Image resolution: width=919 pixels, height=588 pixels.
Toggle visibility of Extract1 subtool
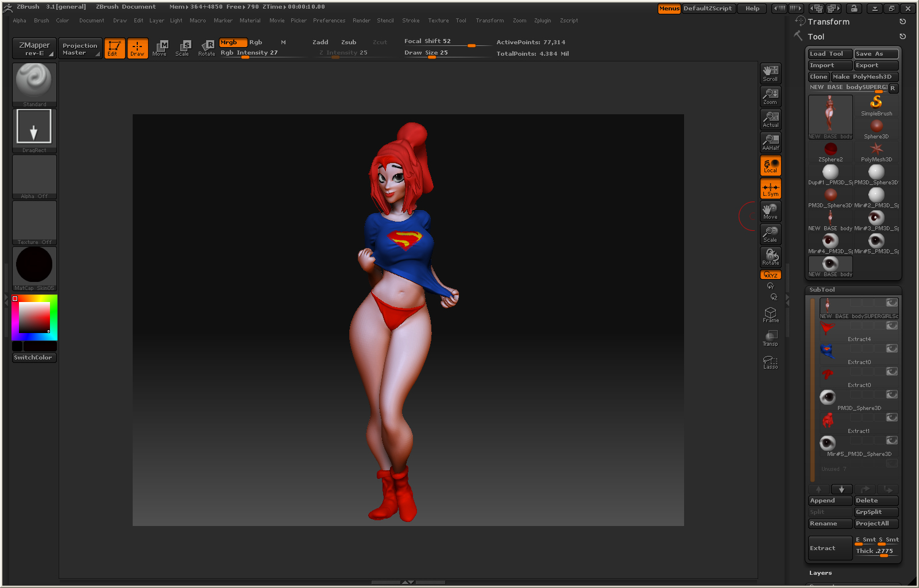coord(891,417)
